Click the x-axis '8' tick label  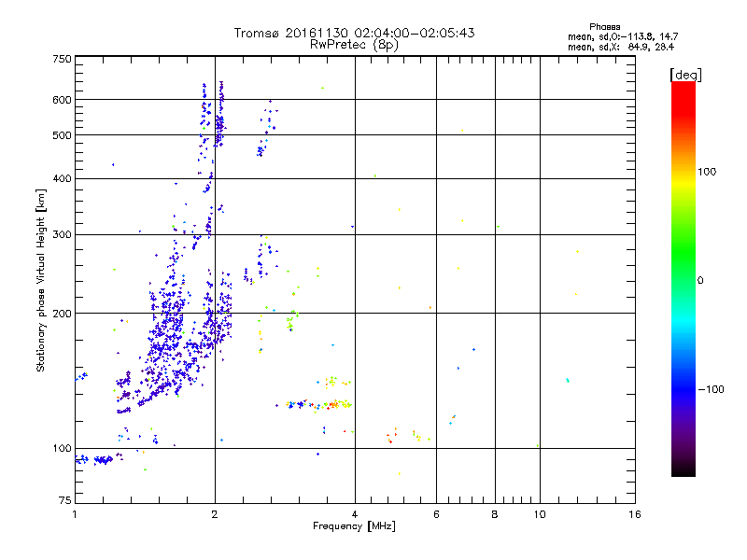tap(495, 514)
